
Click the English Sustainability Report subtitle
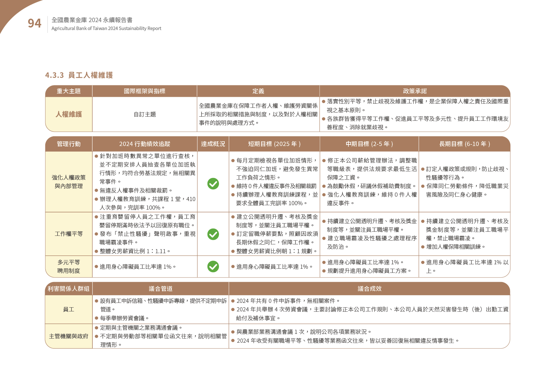106,28
